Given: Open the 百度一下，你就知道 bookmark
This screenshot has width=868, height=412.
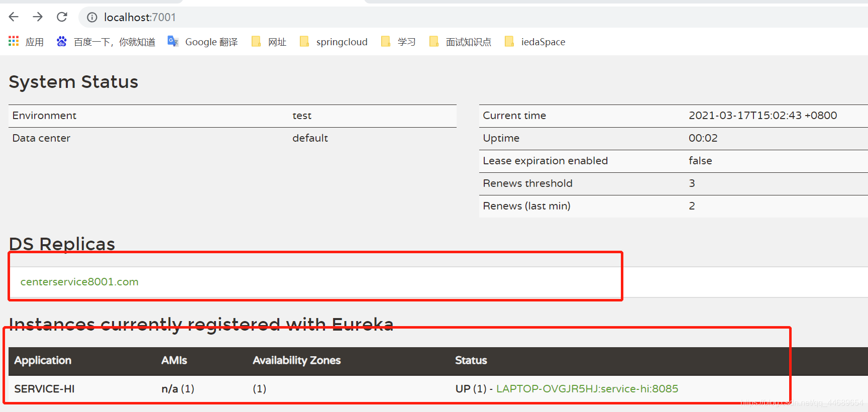Looking at the screenshot, I should 106,42.
